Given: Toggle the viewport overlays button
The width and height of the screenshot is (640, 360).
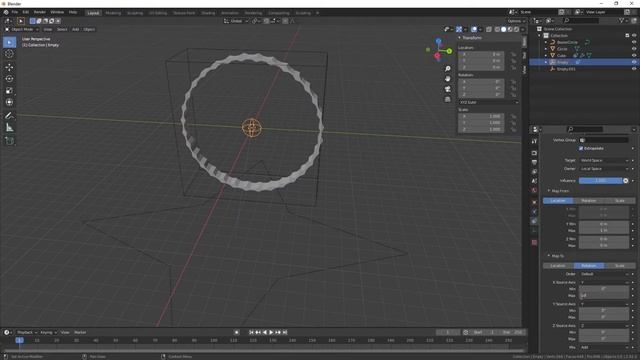Looking at the screenshot, I should (474, 29).
